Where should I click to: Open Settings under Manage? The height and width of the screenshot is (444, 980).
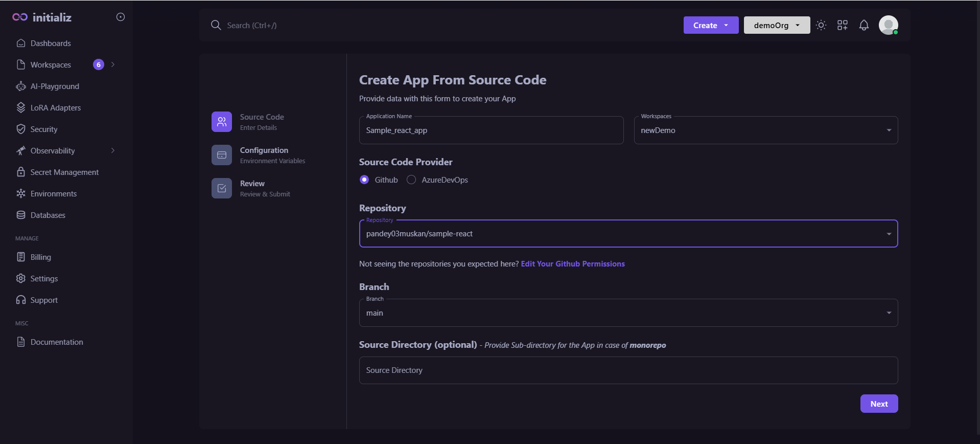tap(44, 279)
